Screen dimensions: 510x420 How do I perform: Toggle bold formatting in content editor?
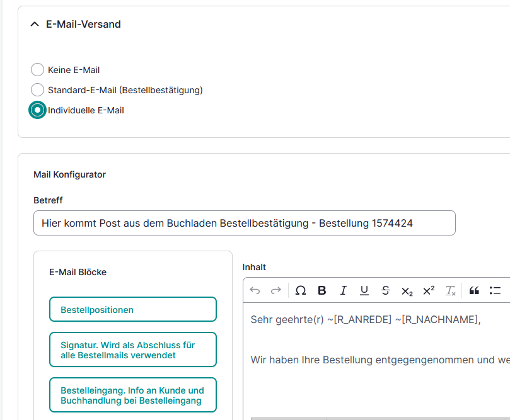[322, 290]
